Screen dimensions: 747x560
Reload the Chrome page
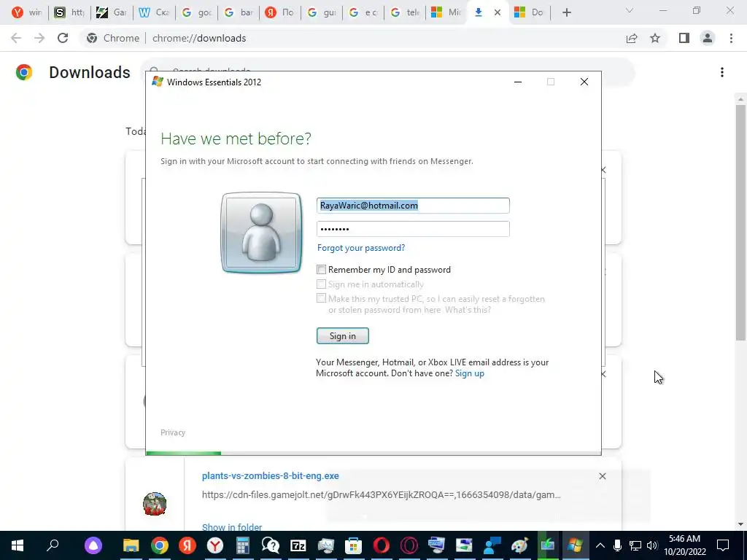coord(63,38)
